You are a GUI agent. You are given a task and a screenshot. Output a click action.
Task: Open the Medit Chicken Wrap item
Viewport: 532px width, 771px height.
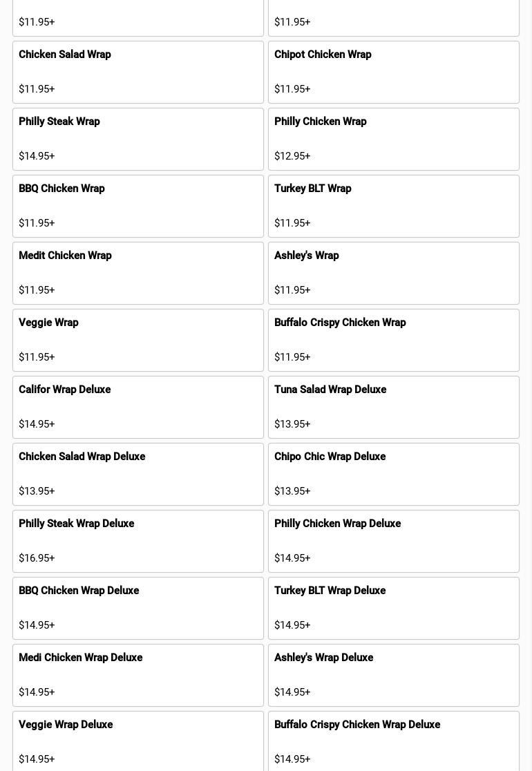[138, 273]
